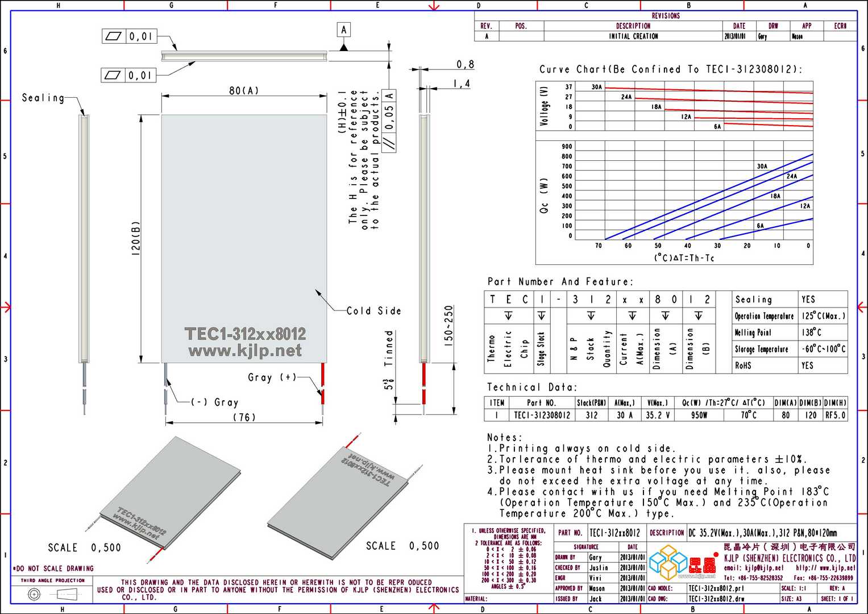Click the 120(B) height dimension

[135, 239]
